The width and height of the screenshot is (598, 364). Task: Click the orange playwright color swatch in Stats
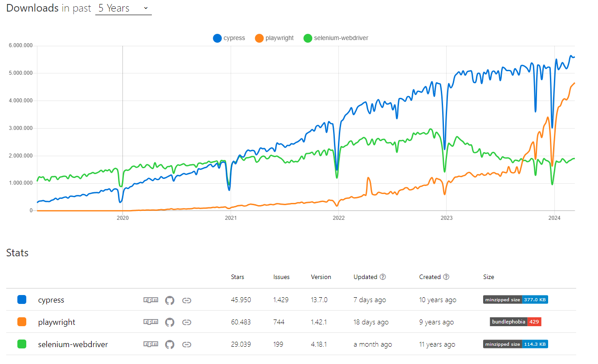pyautogui.click(x=21, y=322)
